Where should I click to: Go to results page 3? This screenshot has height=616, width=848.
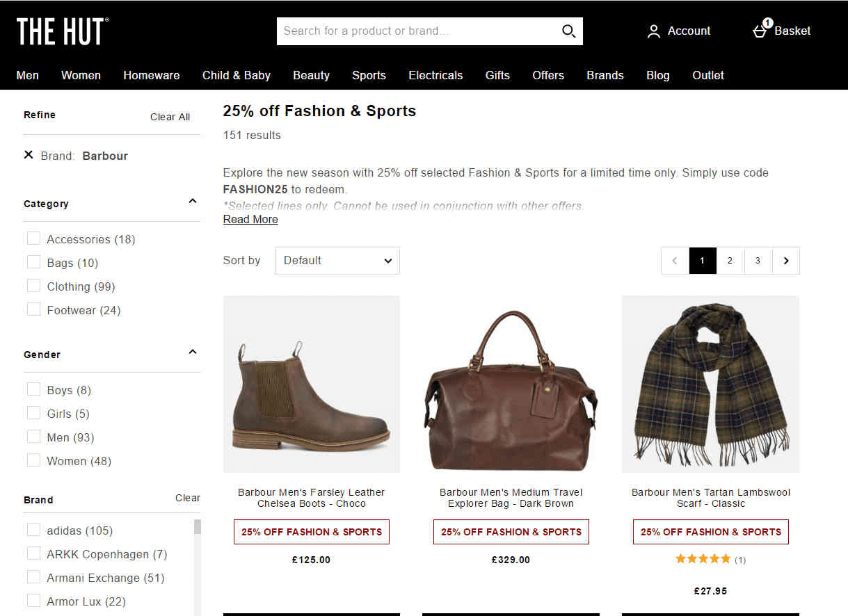coord(758,261)
